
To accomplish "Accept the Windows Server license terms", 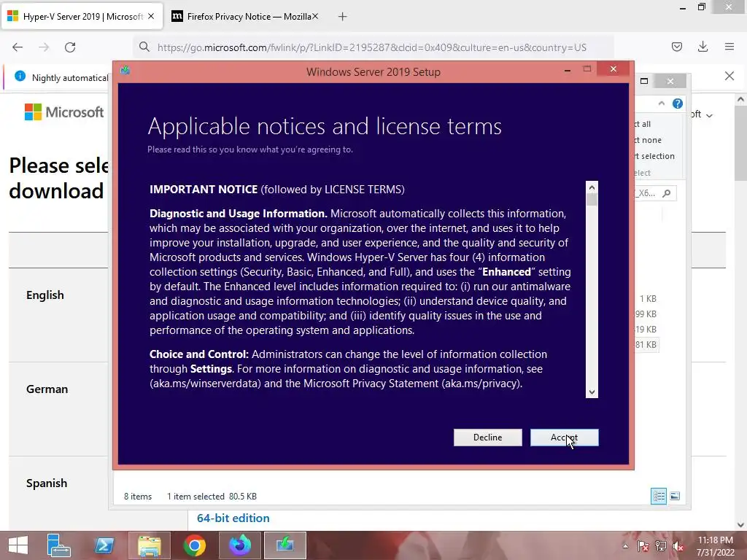I will tap(564, 437).
